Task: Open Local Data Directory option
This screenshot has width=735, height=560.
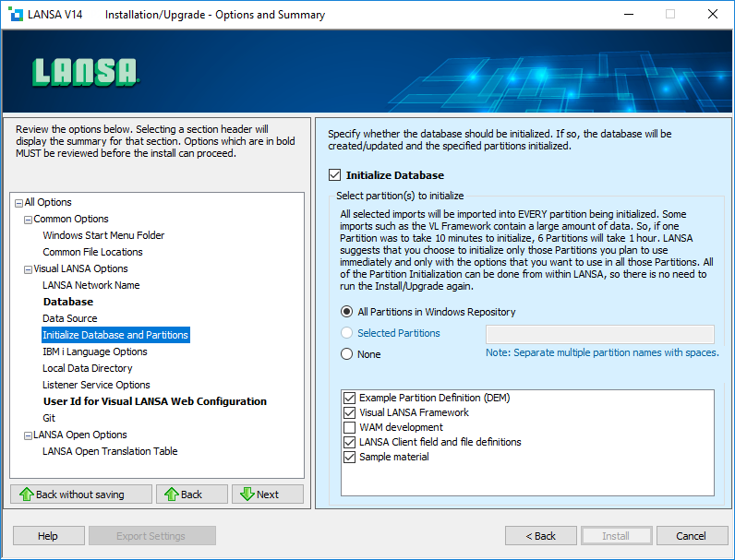Action: (88, 368)
